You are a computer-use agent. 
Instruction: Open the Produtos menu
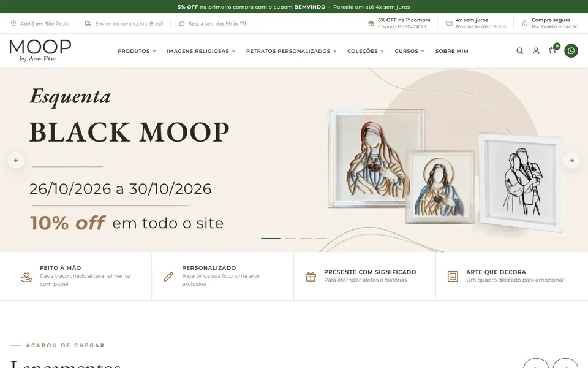tap(134, 51)
